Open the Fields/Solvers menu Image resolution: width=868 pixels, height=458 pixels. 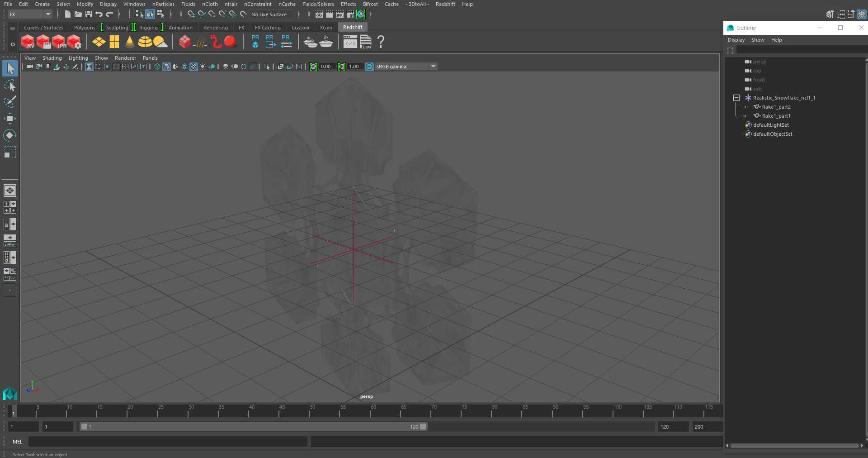[318, 4]
